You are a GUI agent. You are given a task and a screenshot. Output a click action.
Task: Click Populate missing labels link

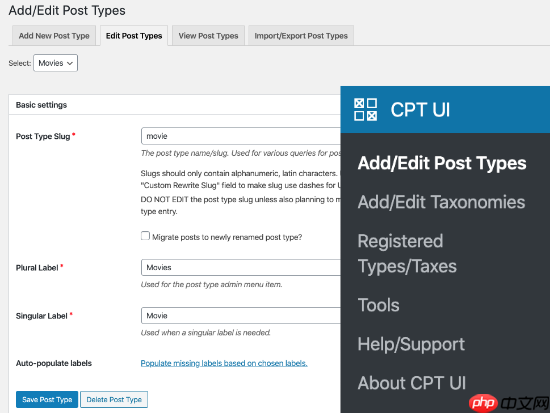[x=224, y=363]
